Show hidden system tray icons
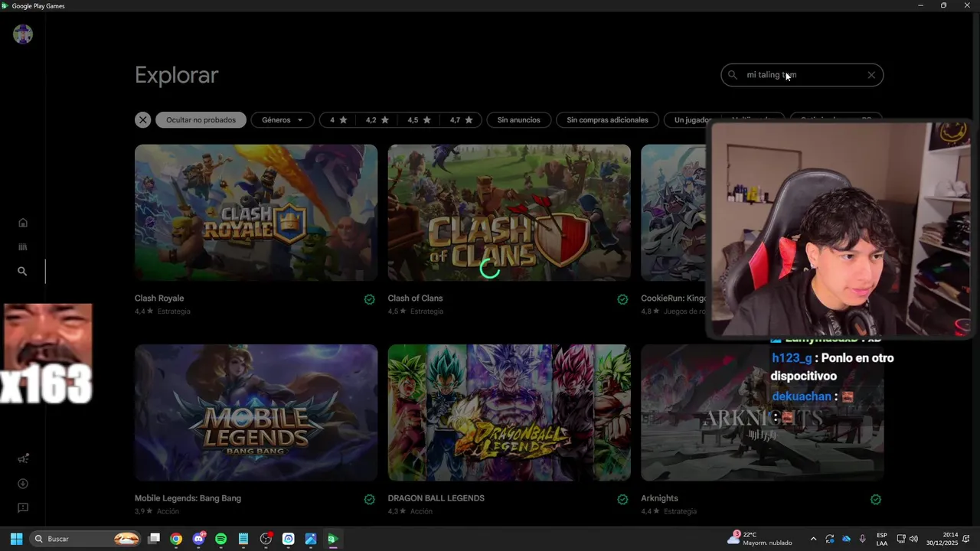Image resolution: width=980 pixels, height=551 pixels. pos(813,539)
